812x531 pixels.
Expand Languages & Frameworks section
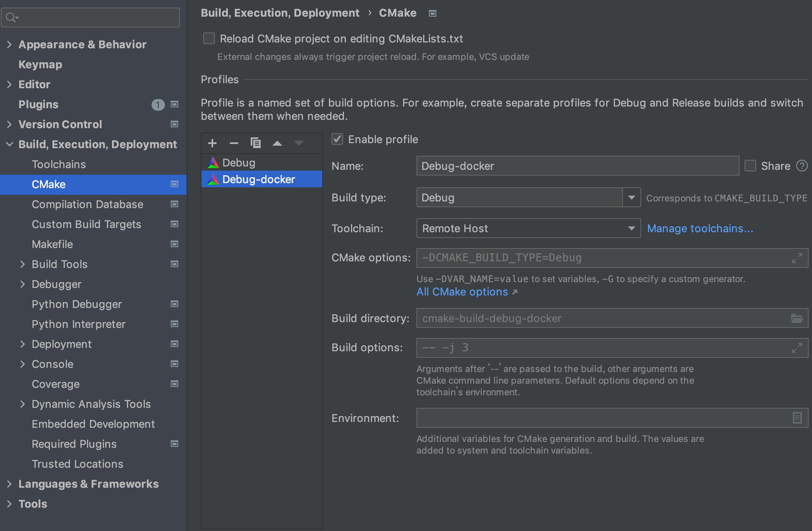click(x=10, y=484)
